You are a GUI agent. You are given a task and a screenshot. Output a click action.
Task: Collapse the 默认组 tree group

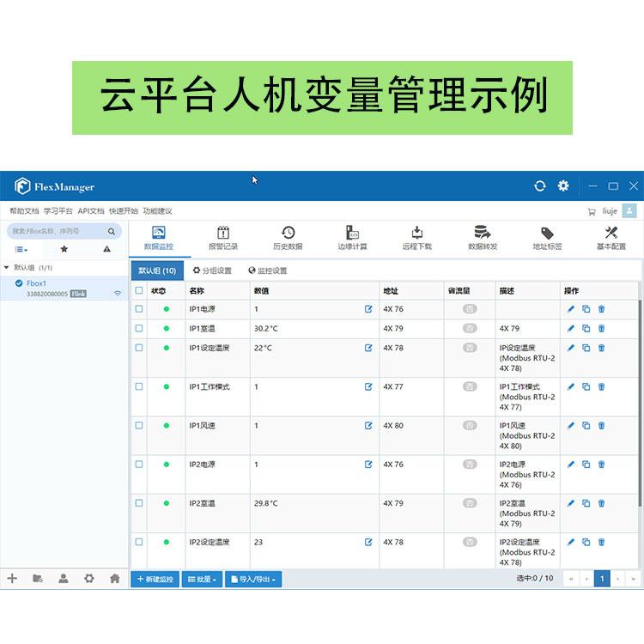coord(7,268)
